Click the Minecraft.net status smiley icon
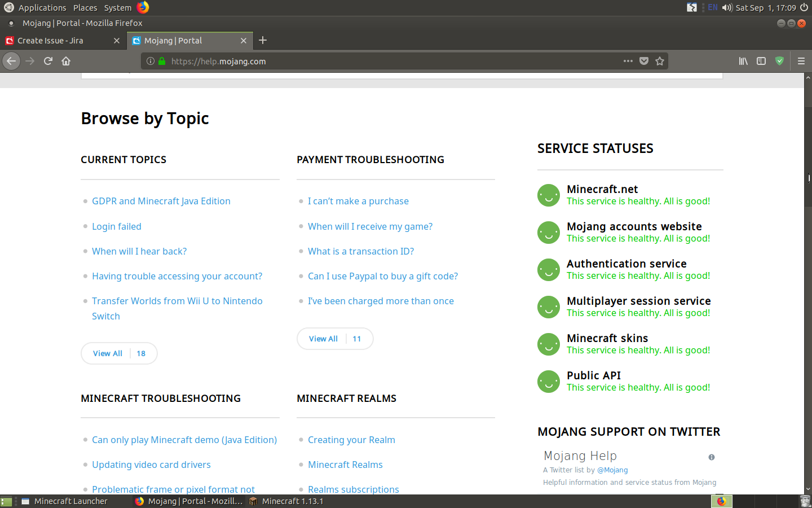Viewport: 812px width, 508px height. coord(549,195)
